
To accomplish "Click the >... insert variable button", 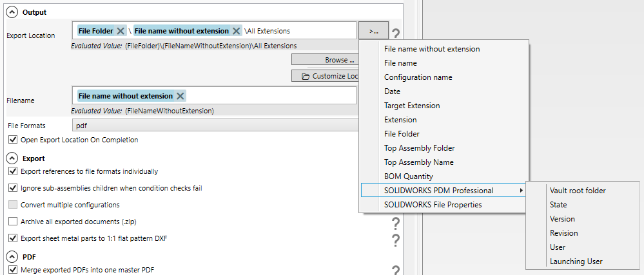I will click(x=373, y=31).
